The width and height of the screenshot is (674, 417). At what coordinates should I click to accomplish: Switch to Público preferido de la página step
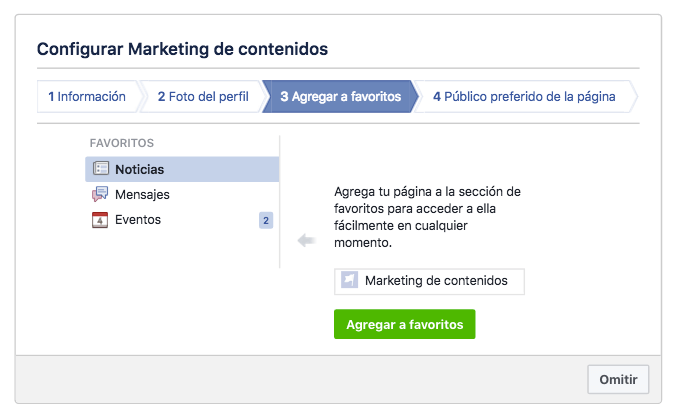click(x=524, y=96)
